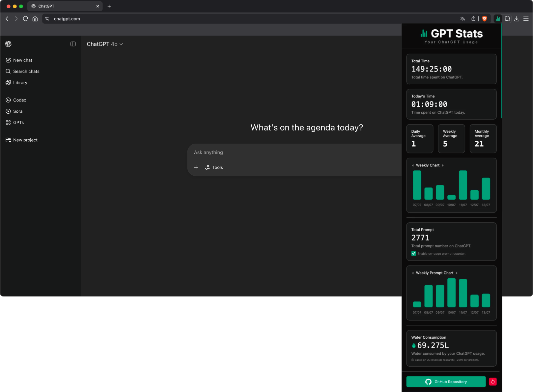Viewport: 533px width, 392px height.
Task: Click Today's Time value 01:09:00
Action: [429, 104]
